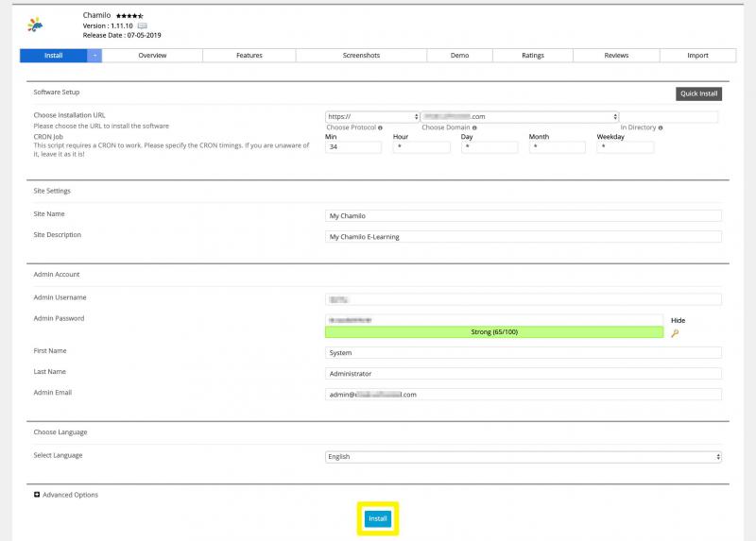Click the Choose Protocol info icon

(381, 127)
